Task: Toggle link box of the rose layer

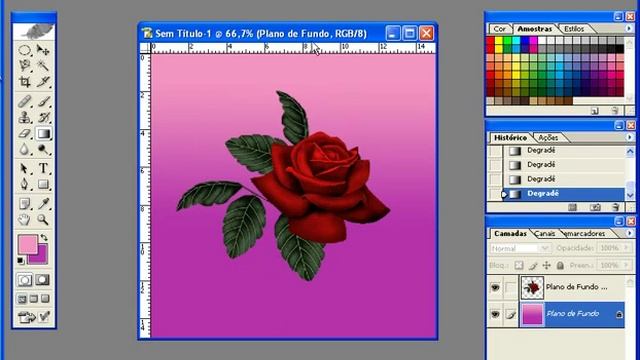Action: point(510,287)
